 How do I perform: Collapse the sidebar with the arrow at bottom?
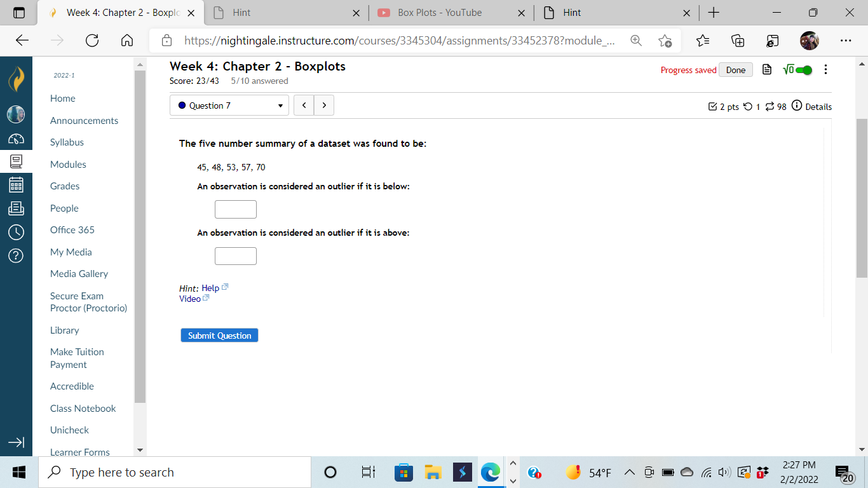tap(16, 443)
